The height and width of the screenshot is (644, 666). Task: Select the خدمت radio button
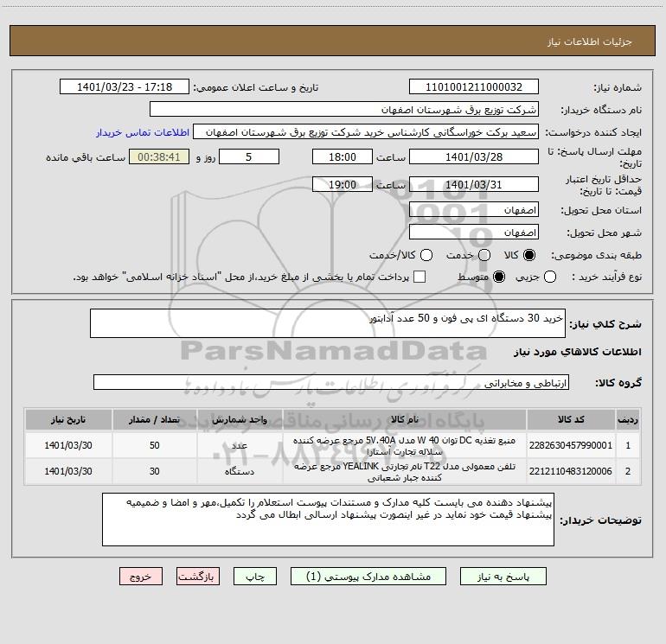484,255
